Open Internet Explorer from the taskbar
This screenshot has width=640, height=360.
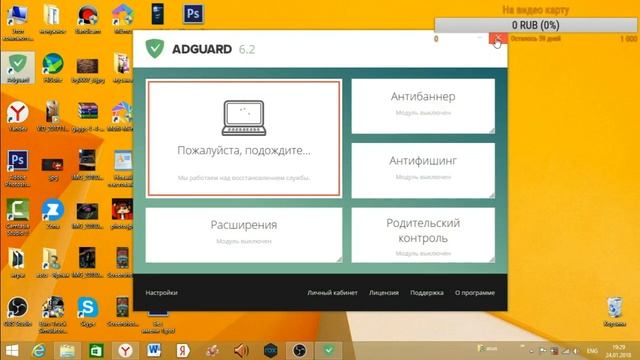[39, 351]
